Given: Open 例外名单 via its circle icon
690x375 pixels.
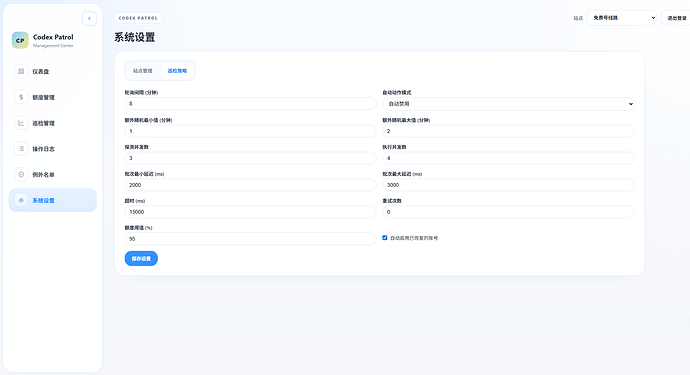Looking at the screenshot, I should point(21,174).
